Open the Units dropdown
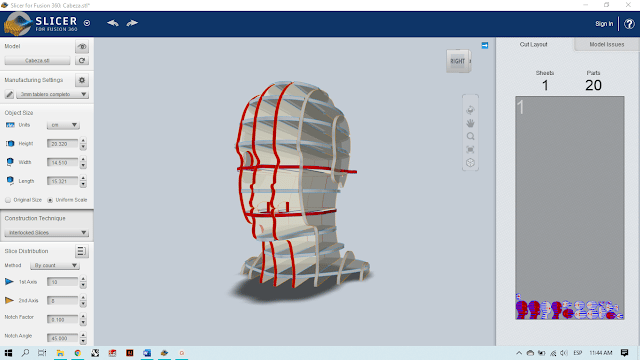 coord(63,125)
